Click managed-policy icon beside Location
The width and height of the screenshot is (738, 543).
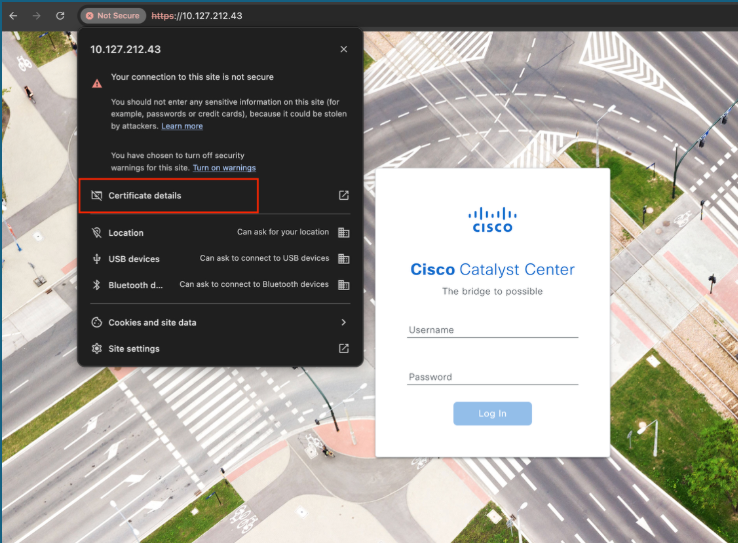pos(344,232)
